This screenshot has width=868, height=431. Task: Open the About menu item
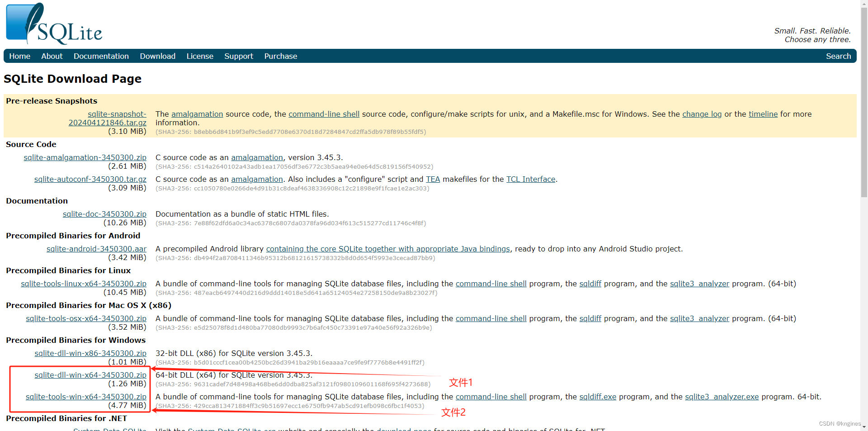[x=52, y=56]
